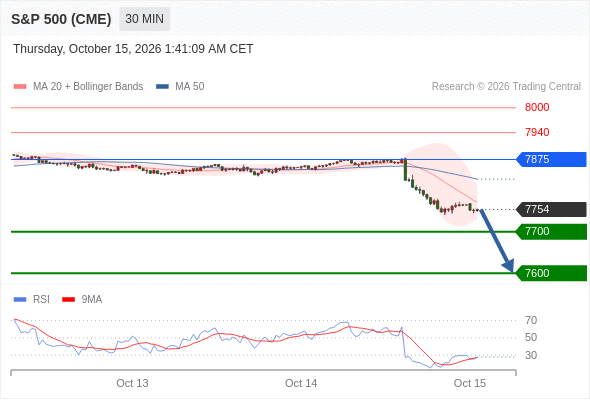Click the 7940 resistance level label
This screenshot has height=400, width=590.
click(537, 132)
